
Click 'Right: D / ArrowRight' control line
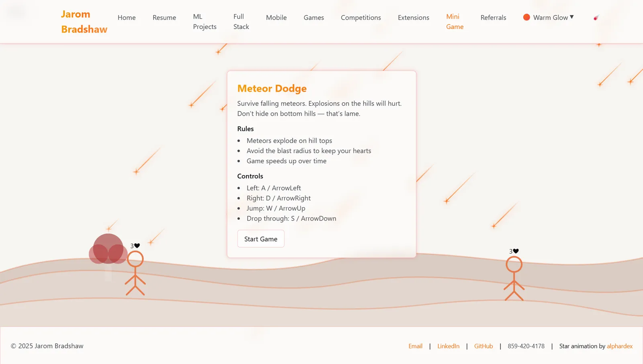click(278, 198)
